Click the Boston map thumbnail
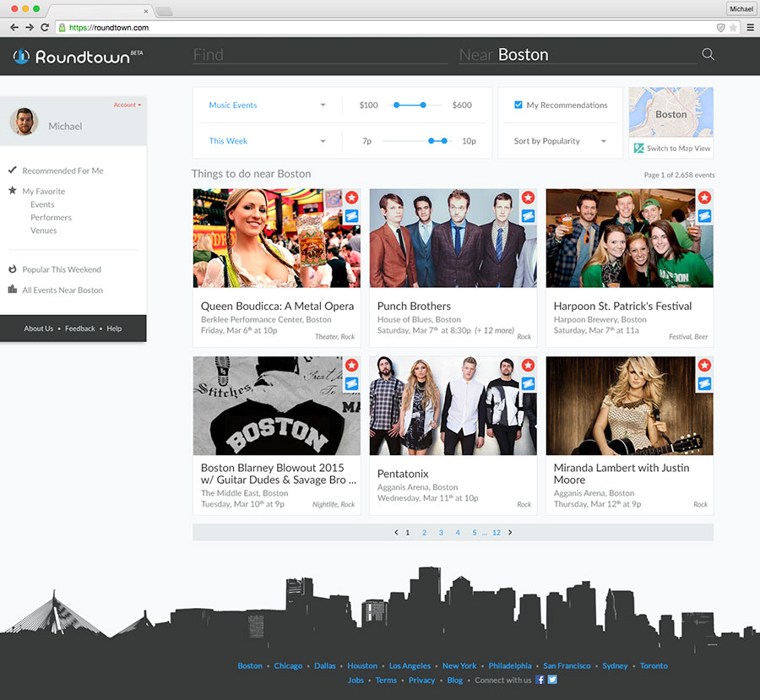760x700 pixels. [x=670, y=112]
